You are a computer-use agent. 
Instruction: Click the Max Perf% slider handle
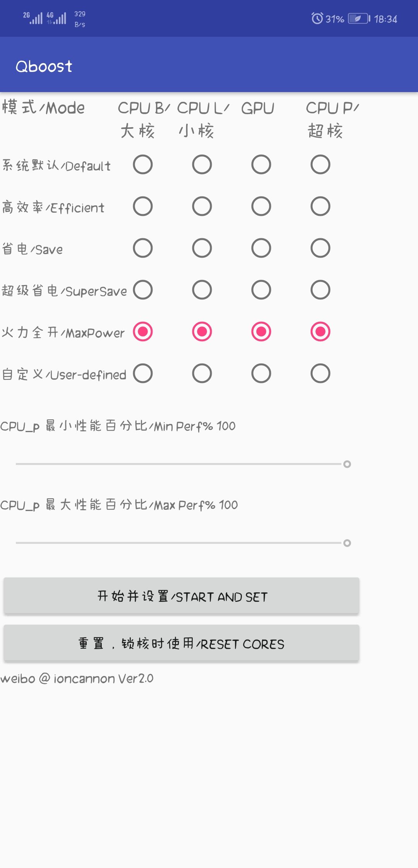[x=347, y=543]
